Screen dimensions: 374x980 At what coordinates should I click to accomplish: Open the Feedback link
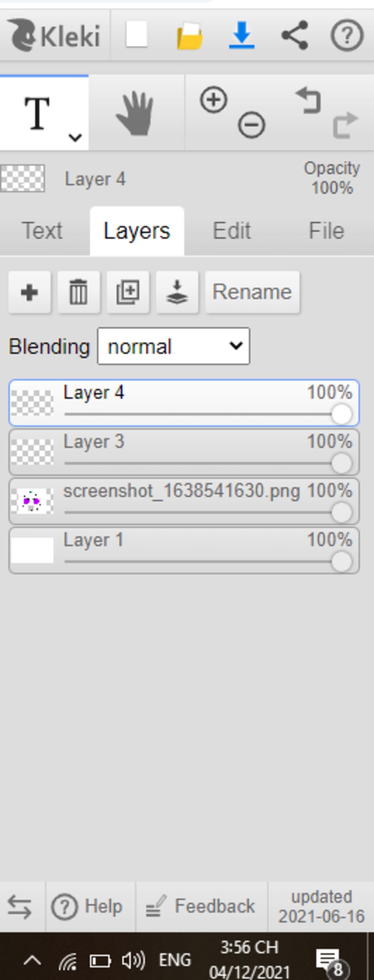200,906
